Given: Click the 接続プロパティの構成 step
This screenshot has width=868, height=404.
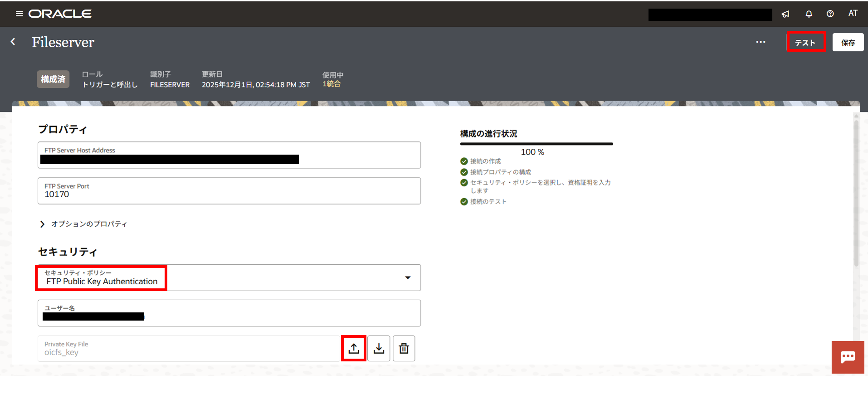Looking at the screenshot, I should point(495,172).
